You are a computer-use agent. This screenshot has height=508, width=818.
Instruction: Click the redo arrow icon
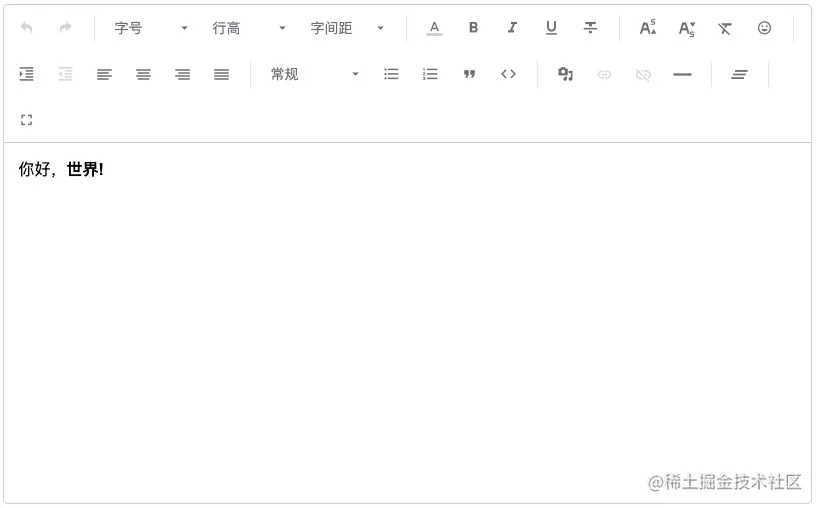click(x=66, y=28)
